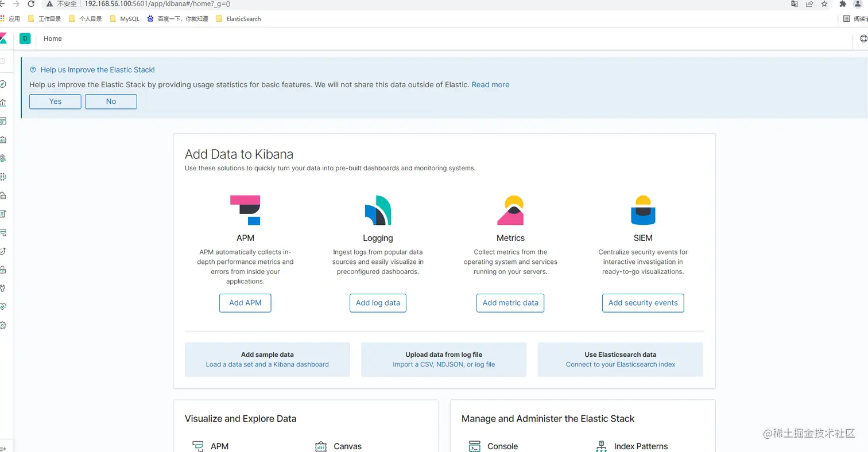Click the Kibana logo in top-left
The image size is (868, 452).
[x=3, y=38]
